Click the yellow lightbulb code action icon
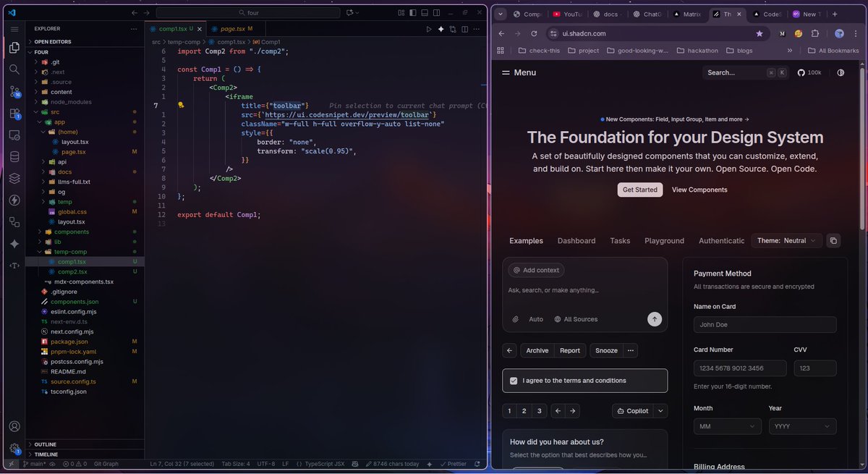 coord(181,106)
